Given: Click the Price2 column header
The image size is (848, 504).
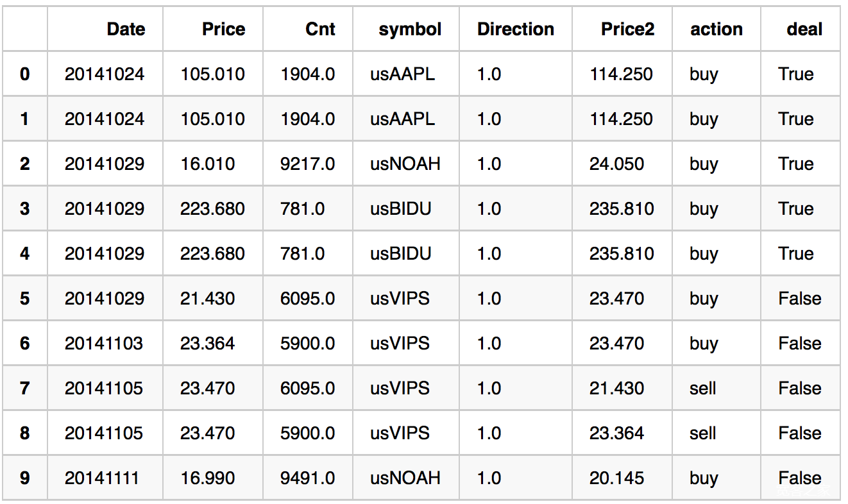Looking at the screenshot, I should [x=627, y=29].
